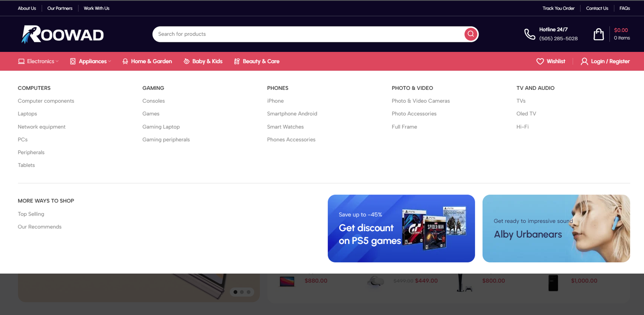This screenshot has height=315, width=644.
Task: Click the magnifier search button
Action: pyautogui.click(x=471, y=34)
